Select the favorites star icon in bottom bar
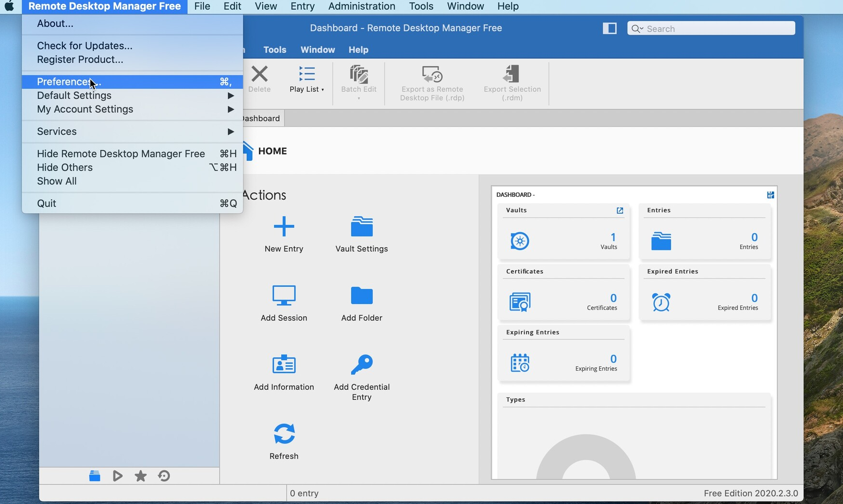The width and height of the screenshot is (843, 504). click(x=141, y=476)
